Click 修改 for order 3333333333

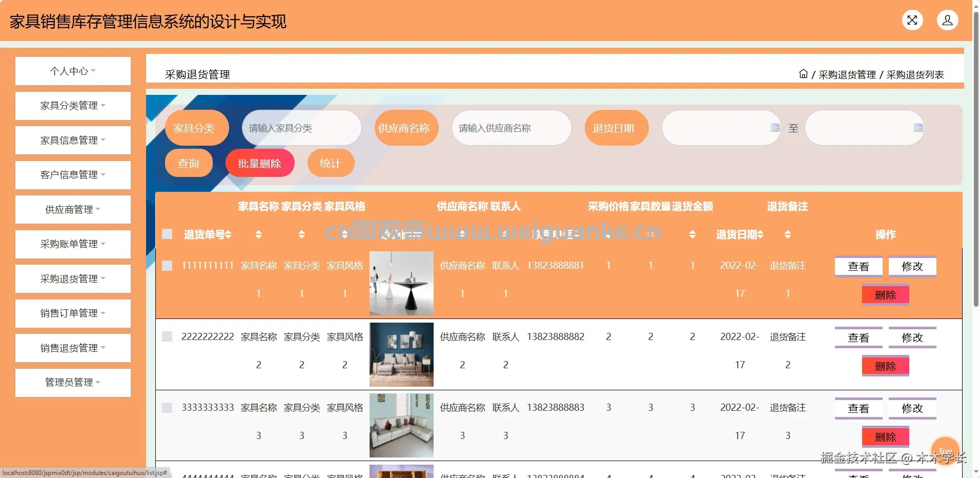912,408
